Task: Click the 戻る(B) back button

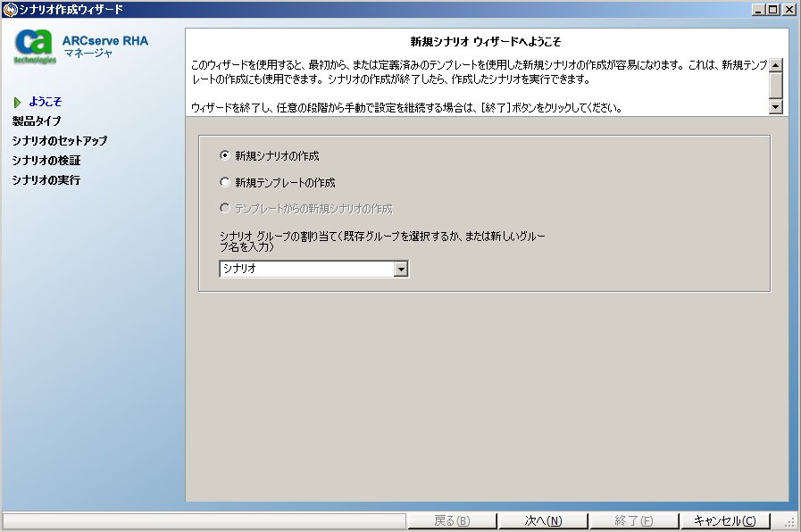Action: click(452, 520)
